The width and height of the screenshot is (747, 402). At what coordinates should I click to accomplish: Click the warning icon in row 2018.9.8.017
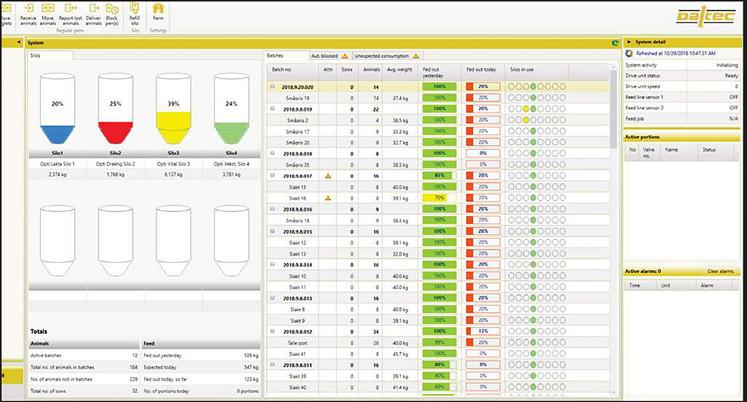328,176
